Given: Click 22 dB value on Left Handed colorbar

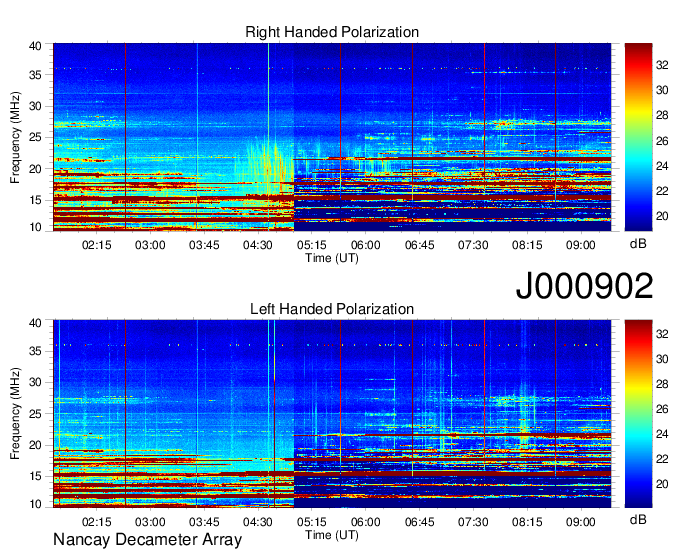Looking at the screenshot, I should click(x=662, y=459).
